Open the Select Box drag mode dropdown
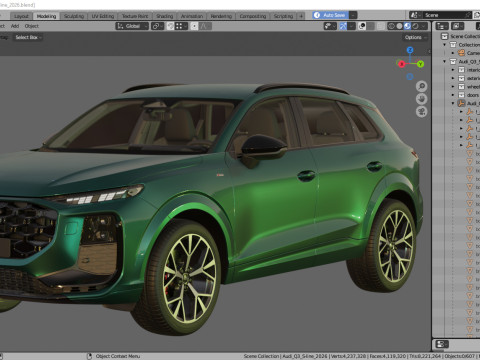Screen dimensions: 480x360 click(x=28, y=37)
